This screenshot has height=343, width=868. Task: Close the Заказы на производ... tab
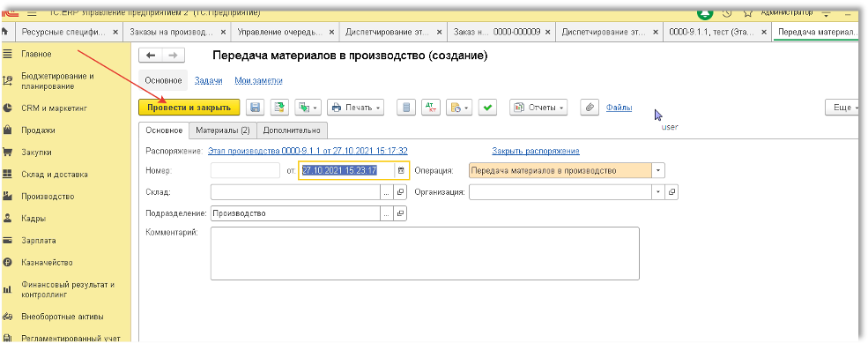pos(223,32)
